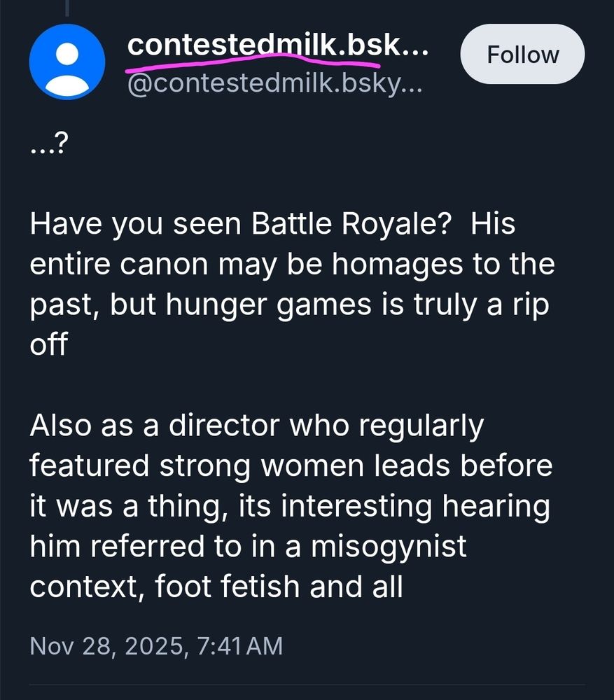Click the thread connector line above the avatar

pyautogui.click(x=67, y=8)
